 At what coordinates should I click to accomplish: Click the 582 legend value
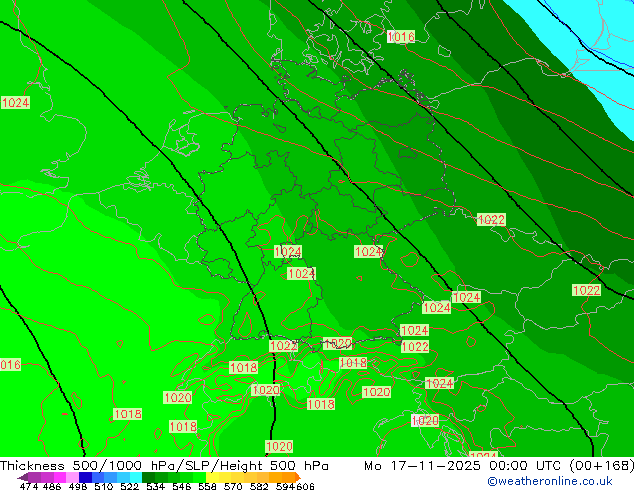[259, 486]
